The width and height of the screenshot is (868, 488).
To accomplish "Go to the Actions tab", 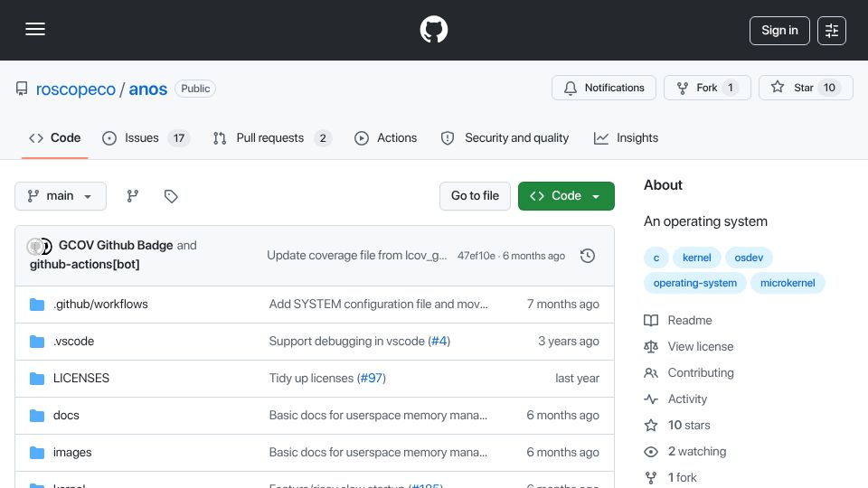I will pyautogui.click(x=386, y=137).
